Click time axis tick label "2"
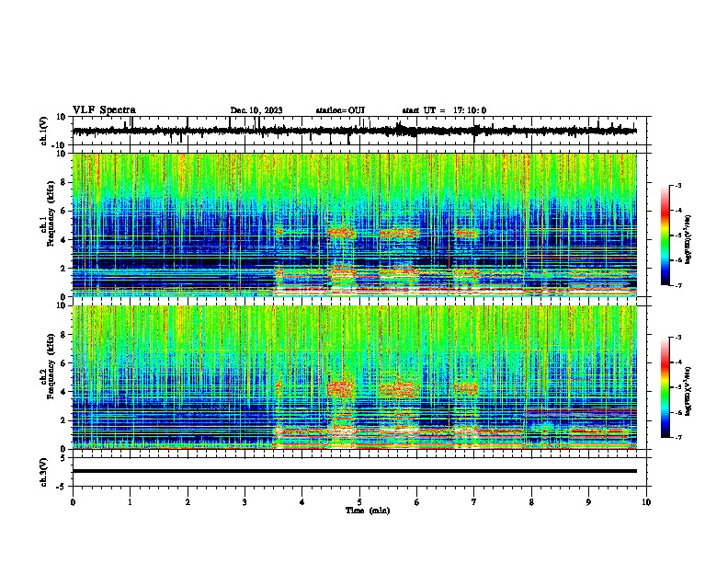Screen dimensions: 728x563 [188, 502]
